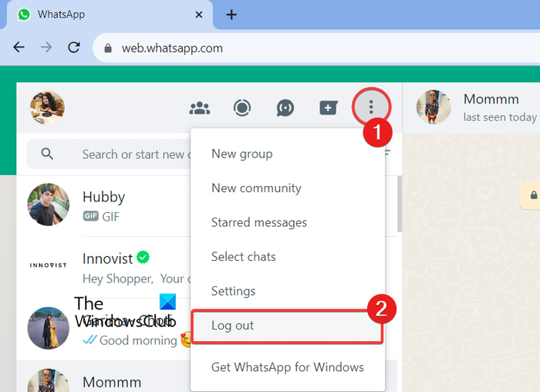Image resolution: width=540 pixels, height=392 pixels.
Task: Open the Mommm chat in the list
Action: pyautogui.click(x=103, y=377)
